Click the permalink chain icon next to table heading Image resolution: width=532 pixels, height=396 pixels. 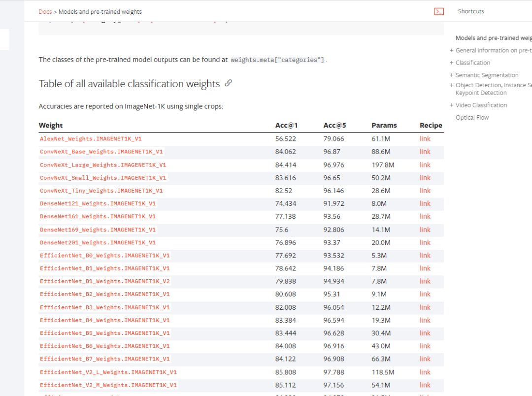click(x=229, y=83)
